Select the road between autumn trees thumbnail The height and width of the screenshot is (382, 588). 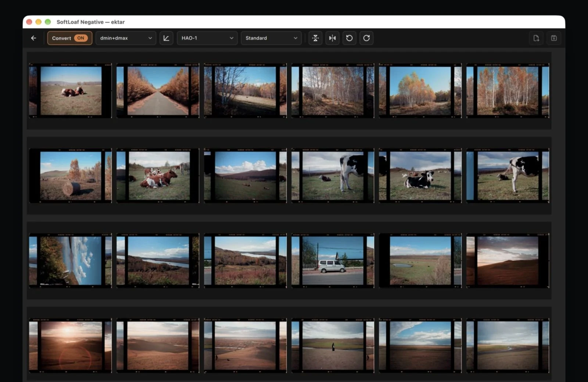click(158, 91)
